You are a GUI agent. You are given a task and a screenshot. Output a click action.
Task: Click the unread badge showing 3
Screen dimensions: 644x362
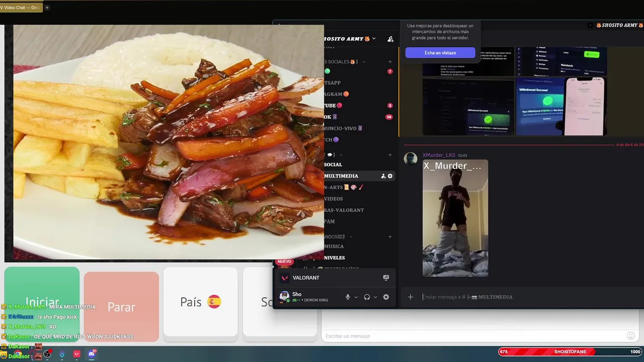pyautogui.click(x=390, y=106)
